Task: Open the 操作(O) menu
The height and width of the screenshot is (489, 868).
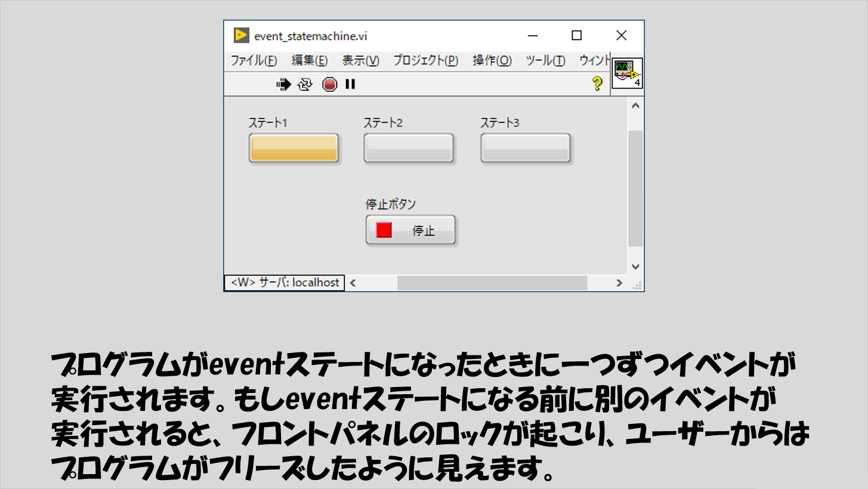Action: [492, 61]
